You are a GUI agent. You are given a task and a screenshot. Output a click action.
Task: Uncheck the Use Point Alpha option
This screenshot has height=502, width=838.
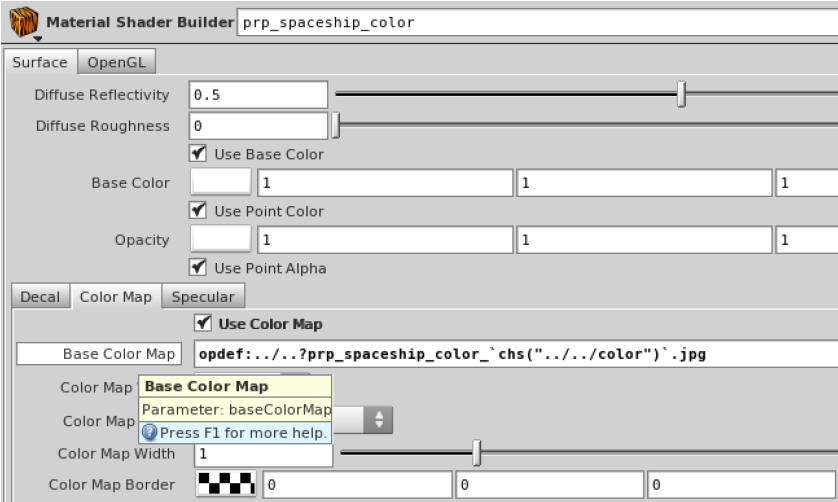click(x=198, y=268)
